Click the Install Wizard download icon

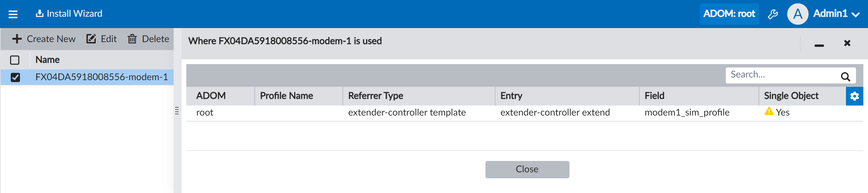click(39, 13)
